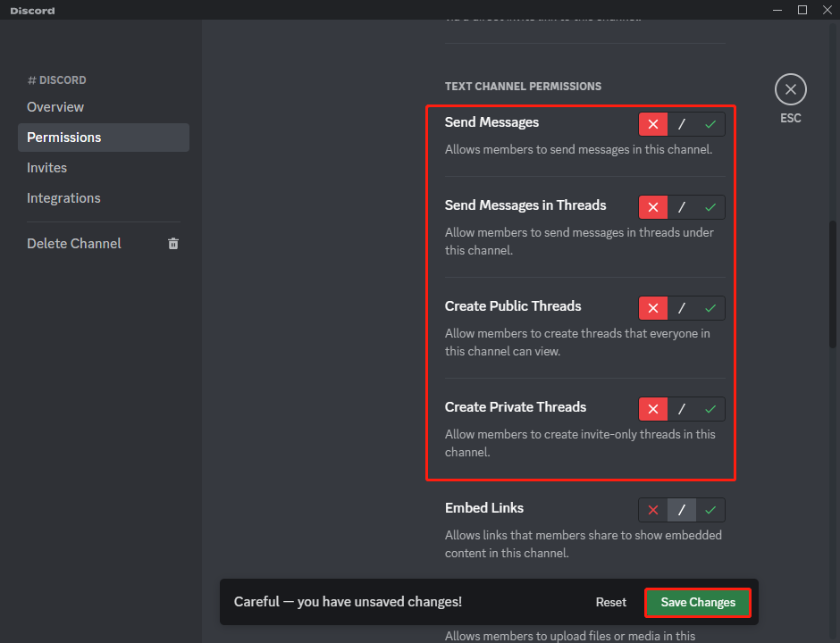Screen dimensions: 840x643
Task: Click the trash icon beside Delete Channel
Action: (x=173, y=244)
